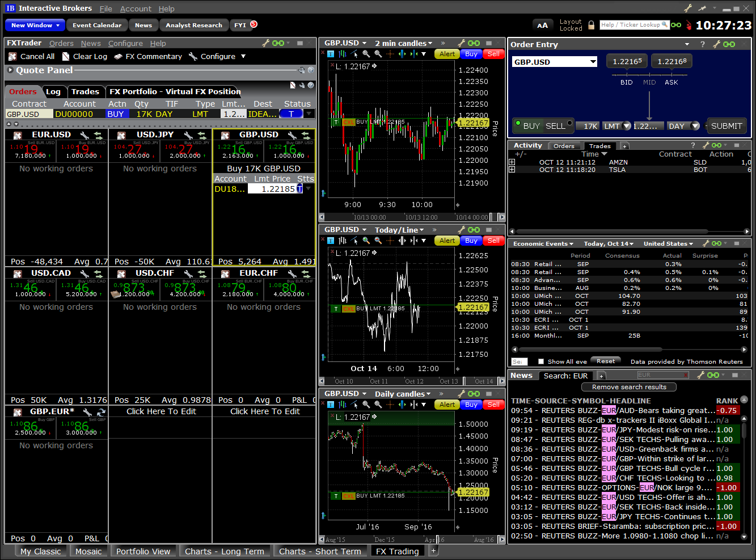Click the bar-style icon on the Daily candles chart
Image resolution: width=756 pixels, height=560 pixels.
pyautogui.click(x=343, y=404)
